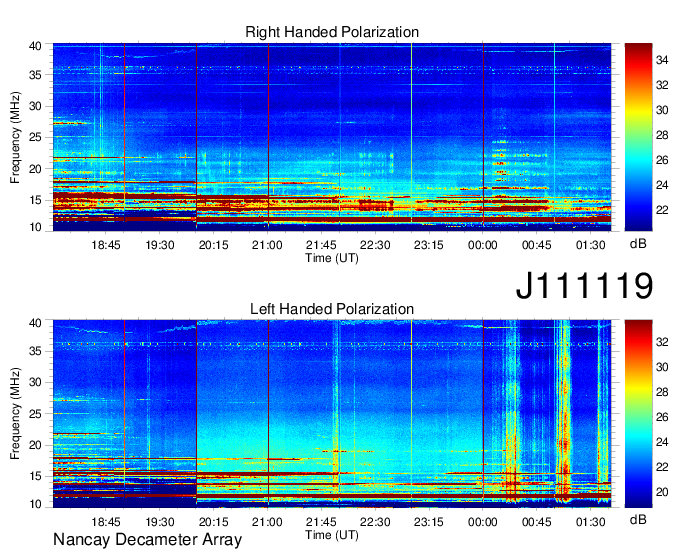Click "21:45" tick on Right Handed time axis
Image resolution: width=680 pixels, height=552 pixels.
click(321, 245)
